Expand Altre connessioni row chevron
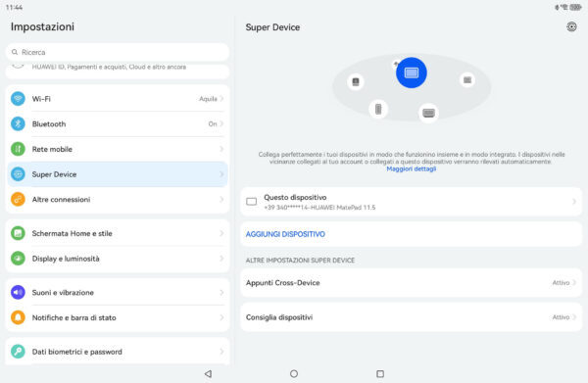The image size is (588, 383). [221, 200]
